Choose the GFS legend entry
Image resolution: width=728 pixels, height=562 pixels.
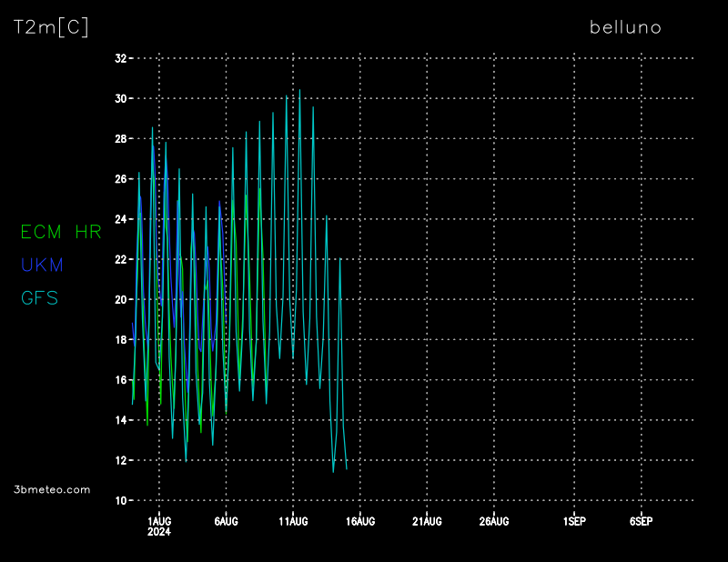pos(39,297)
